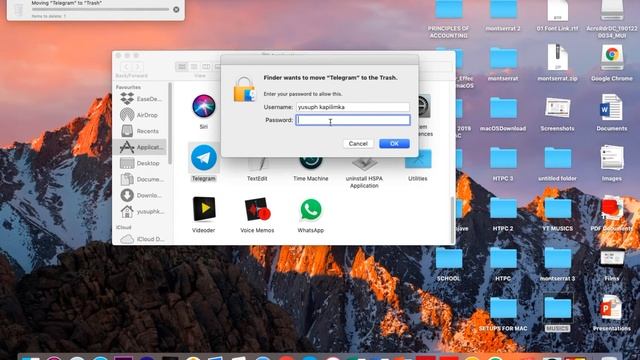The image size is (640, 360).
Task: Open iCloud Drive in Finder sidebar
Action: 142,239
